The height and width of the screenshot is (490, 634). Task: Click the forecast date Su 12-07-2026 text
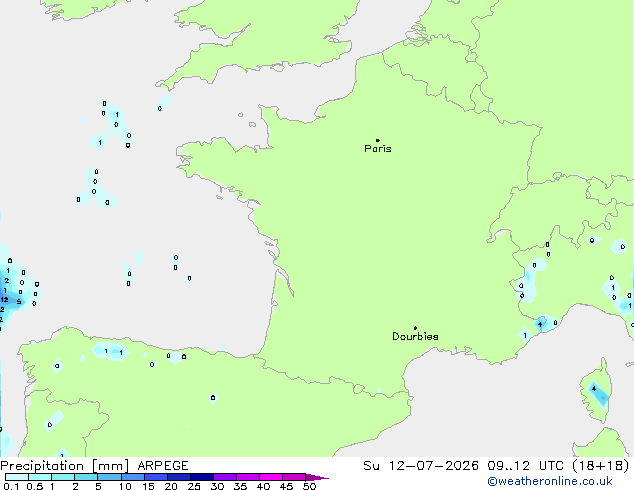click(x=421, y=466)
